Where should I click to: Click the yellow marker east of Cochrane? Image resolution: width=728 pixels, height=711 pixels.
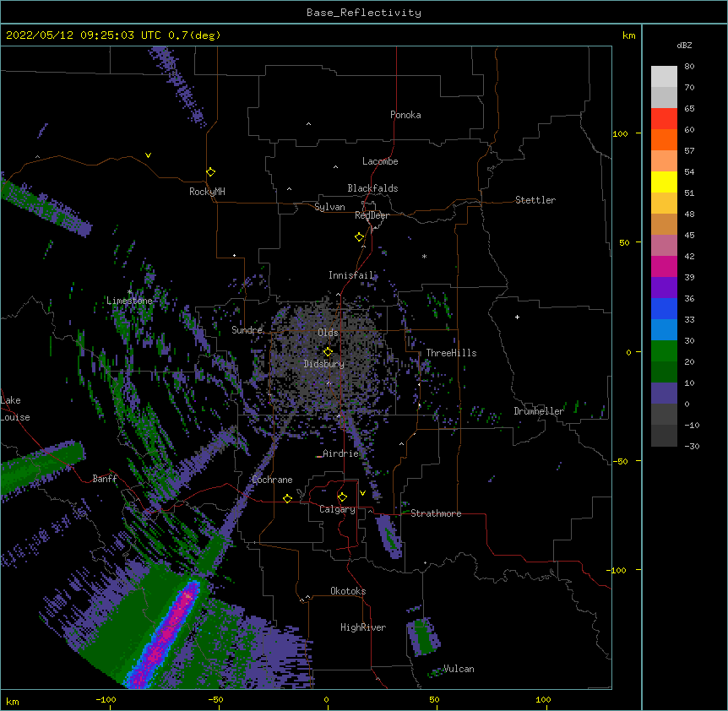[287, 498]
